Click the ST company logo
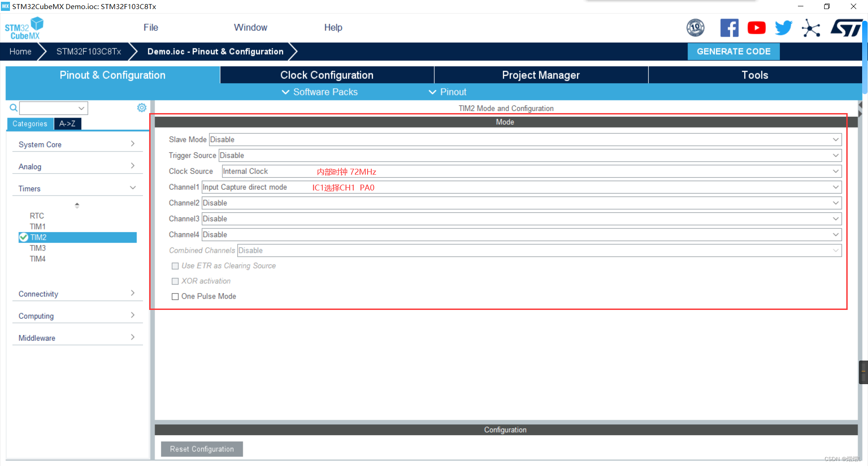868x466 pixels. click(x=846, y=28)
